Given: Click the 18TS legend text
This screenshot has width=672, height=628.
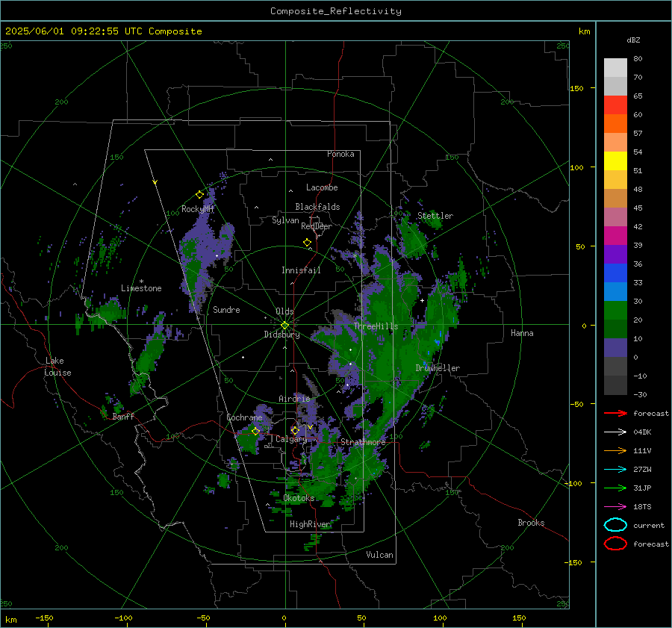Looking at the screenshot, I should coord(642,507).
